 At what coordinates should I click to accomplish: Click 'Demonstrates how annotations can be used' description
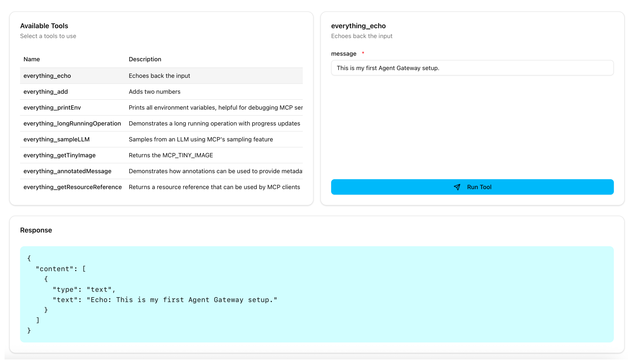click(216, 171)
